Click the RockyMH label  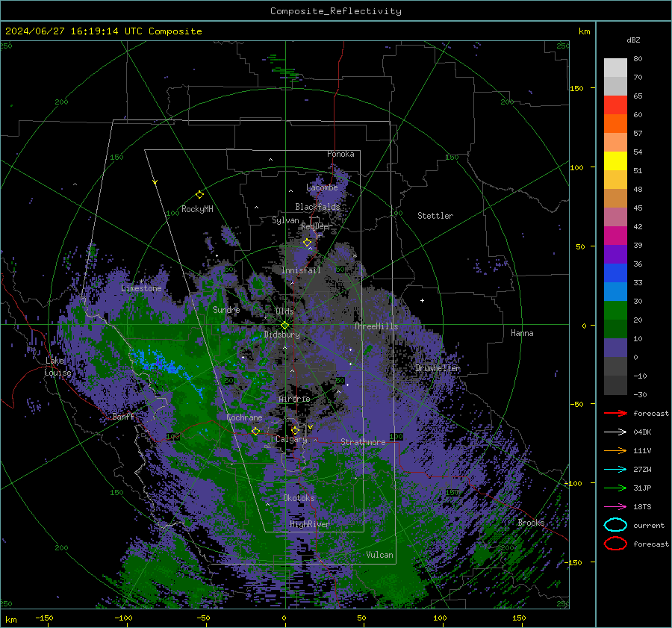197,209
